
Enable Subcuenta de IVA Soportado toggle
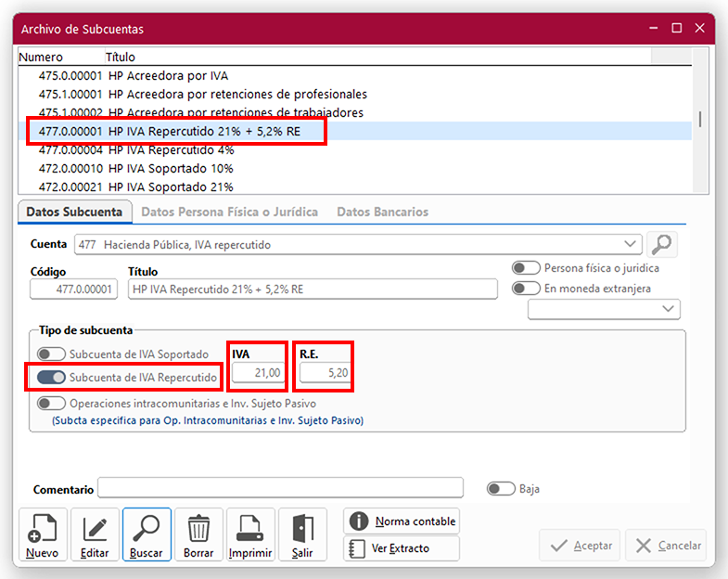tap(52, 354)
